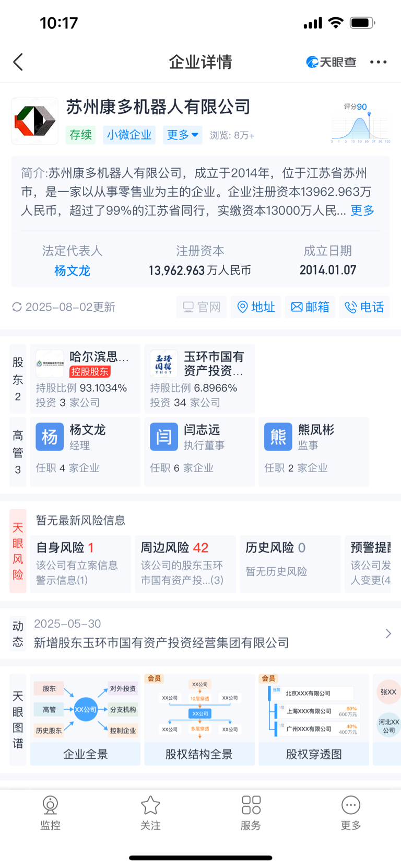The height and width of the screenshot is (868, 401).
Task: Tap the 闫 avatar icon
Action: click(164, 437)
